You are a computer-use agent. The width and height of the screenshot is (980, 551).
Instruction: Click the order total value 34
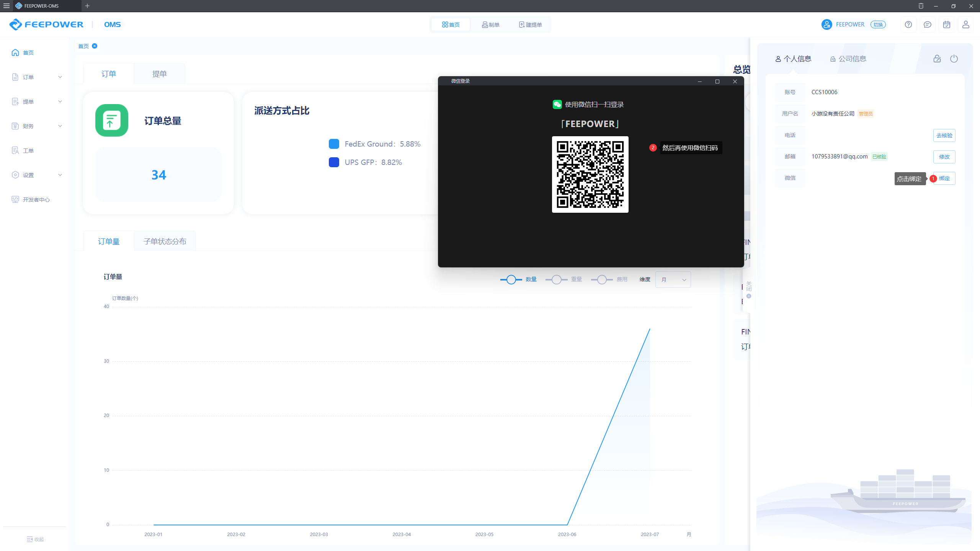(158, 175)
